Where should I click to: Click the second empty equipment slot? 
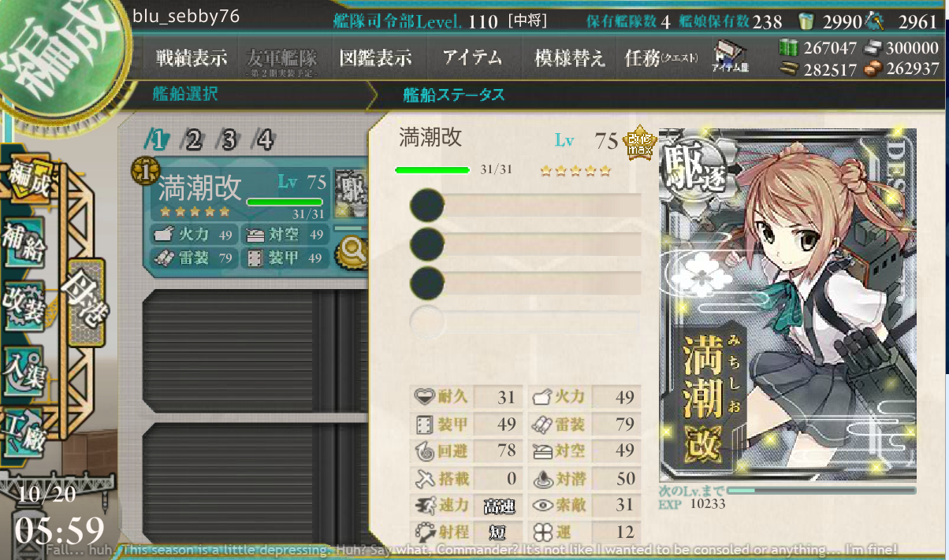pyautogui.click(x=526, y=244)
